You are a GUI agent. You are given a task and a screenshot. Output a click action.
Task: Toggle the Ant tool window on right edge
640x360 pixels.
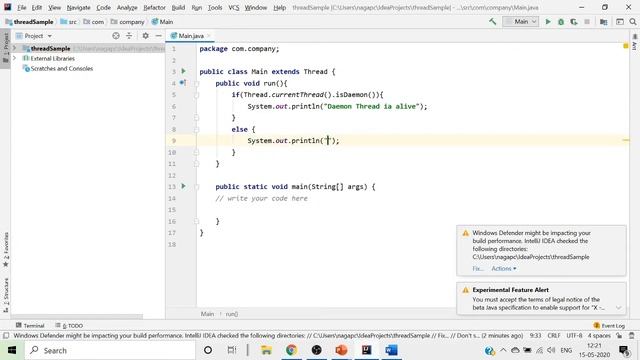634,42
